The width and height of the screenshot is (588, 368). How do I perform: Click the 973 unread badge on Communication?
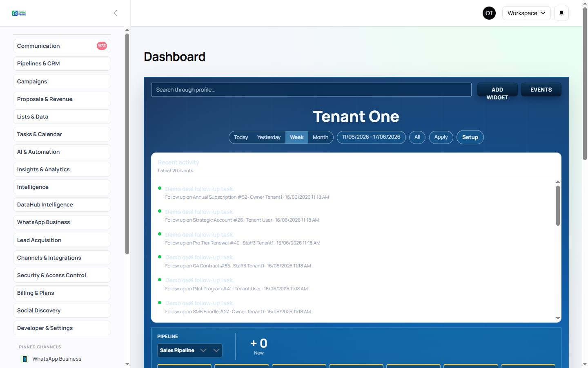coord(102,46)
